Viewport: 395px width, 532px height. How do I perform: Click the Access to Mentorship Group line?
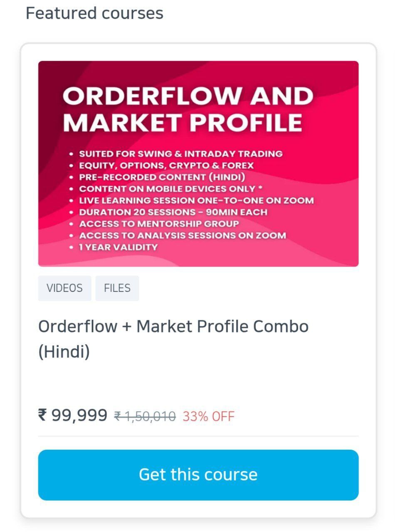coord(159,224)
